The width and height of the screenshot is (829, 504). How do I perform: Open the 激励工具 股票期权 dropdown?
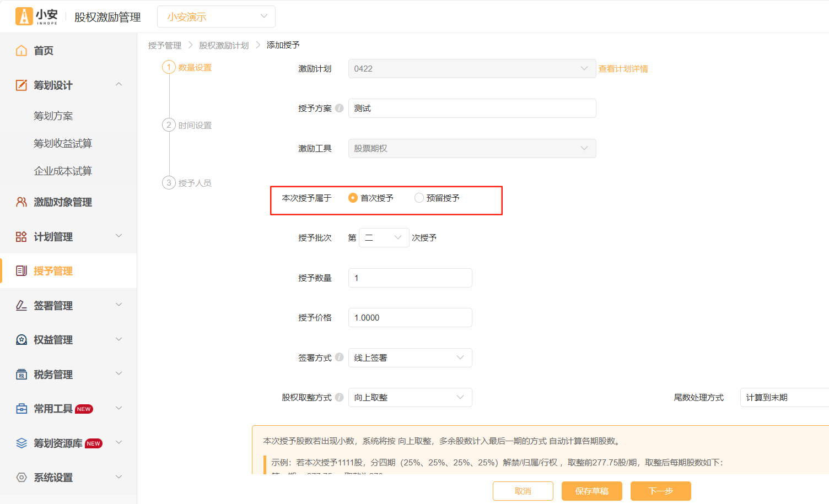coord(472,148)
